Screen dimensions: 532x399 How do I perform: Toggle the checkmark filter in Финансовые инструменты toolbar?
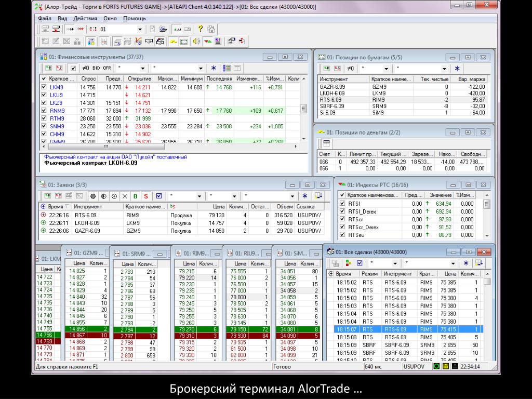pos(73,68)
